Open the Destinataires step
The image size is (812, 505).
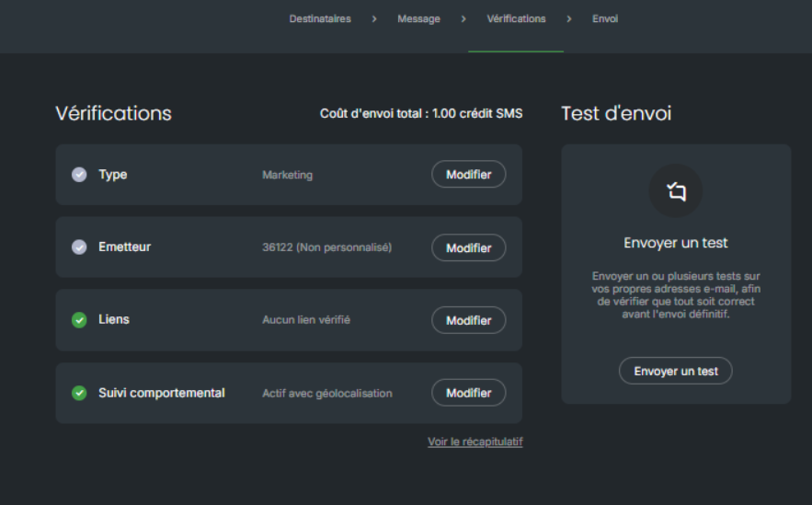[x=320, y=18]
